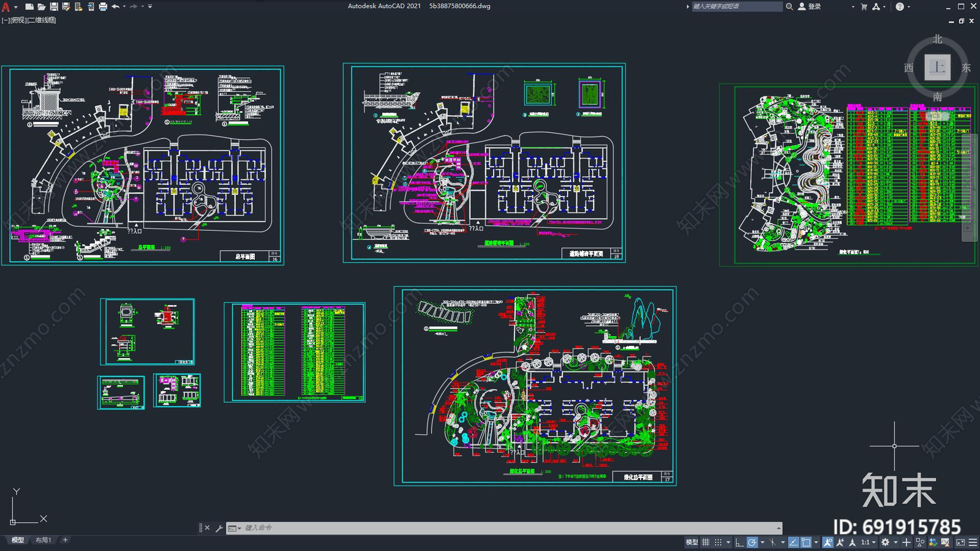Open the Autodesk App Store cart
980x551 pixels.
tap(864, 7)
